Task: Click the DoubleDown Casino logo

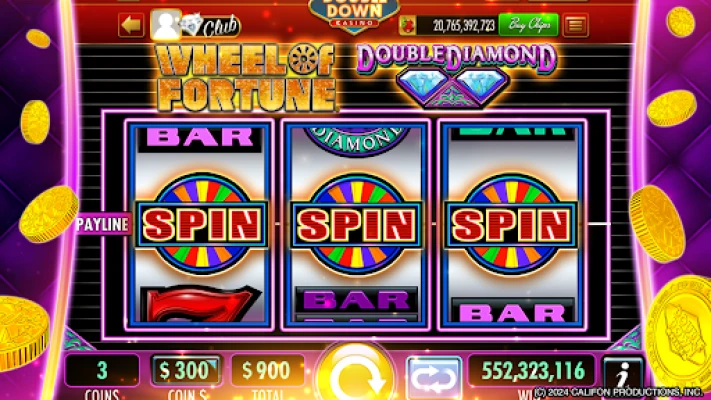Action: click(354, 15)
